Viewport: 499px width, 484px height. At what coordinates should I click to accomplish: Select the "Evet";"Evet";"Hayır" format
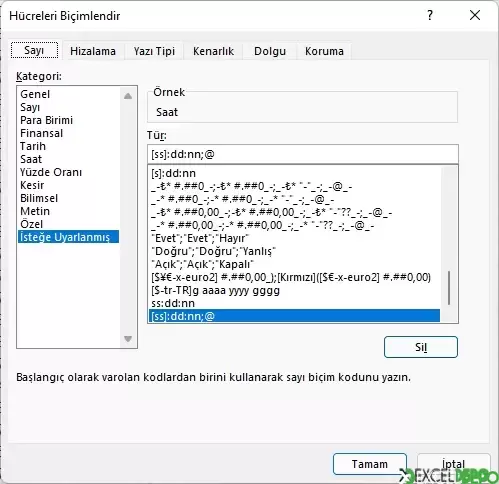tap(294, 238)
